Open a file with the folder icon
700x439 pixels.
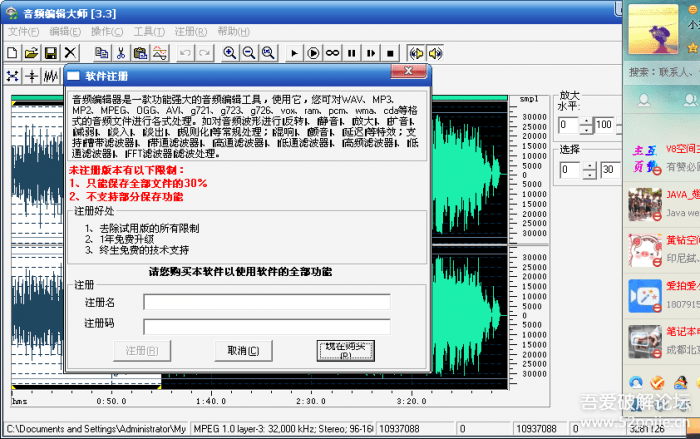31,52
